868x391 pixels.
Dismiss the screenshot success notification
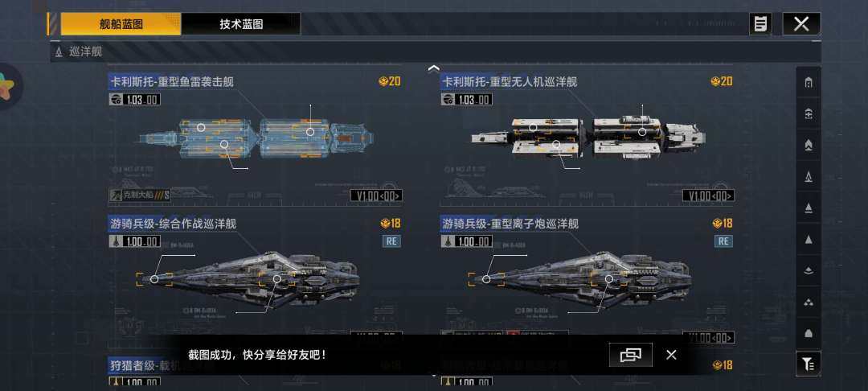pyautogui.click(x=671, y=355)
